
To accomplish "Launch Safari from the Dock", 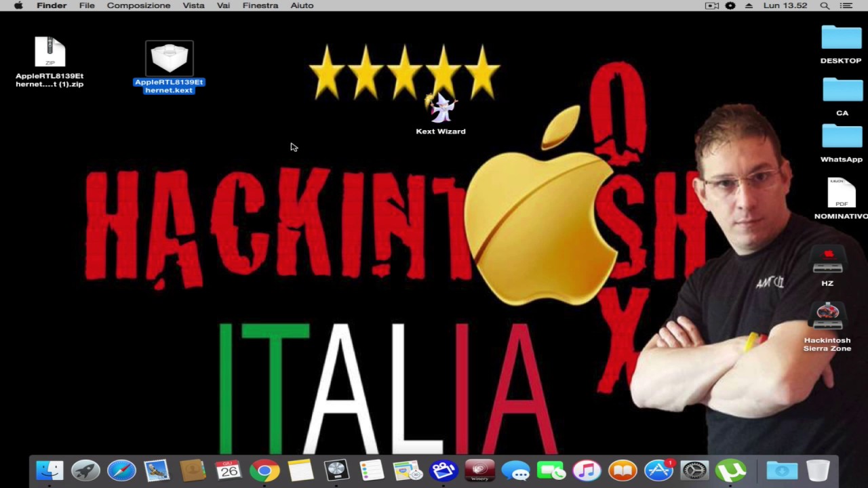I will point(121,470).
